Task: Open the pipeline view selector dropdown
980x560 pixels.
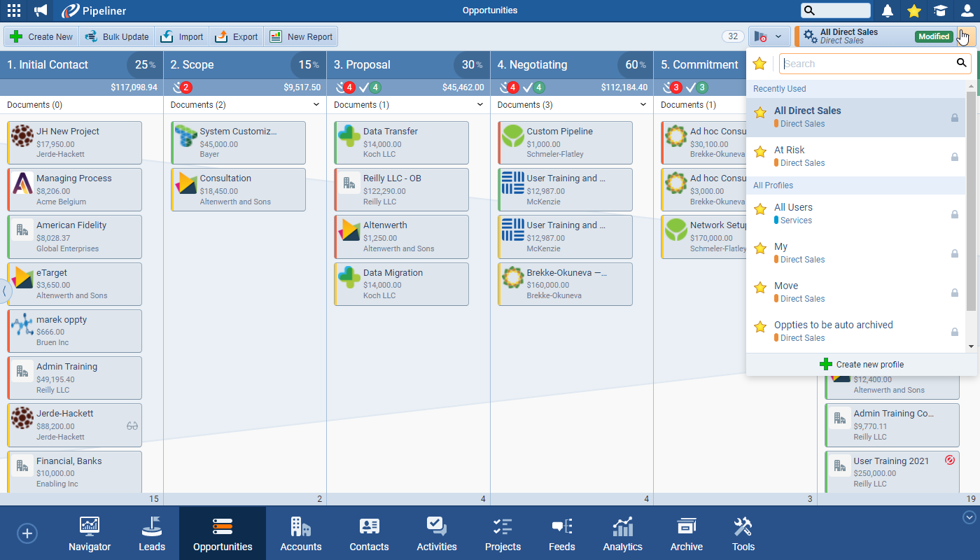Action: point(769,36)
